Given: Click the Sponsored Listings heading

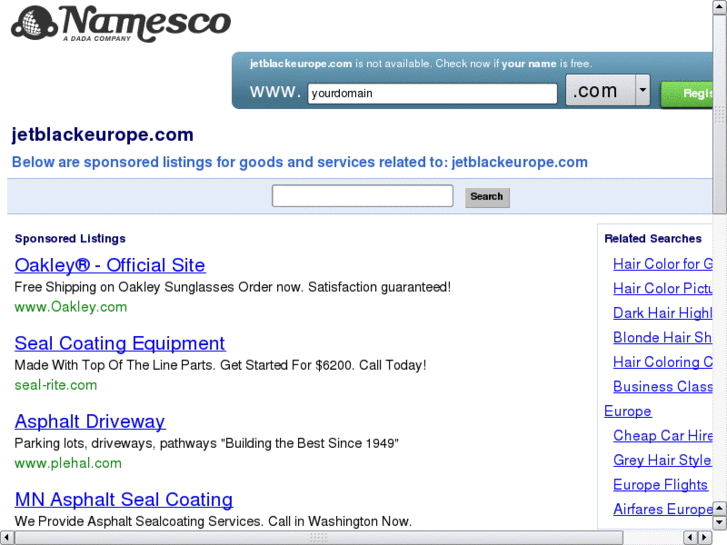Looking at the screenshot, I should (x=70, y=238).
